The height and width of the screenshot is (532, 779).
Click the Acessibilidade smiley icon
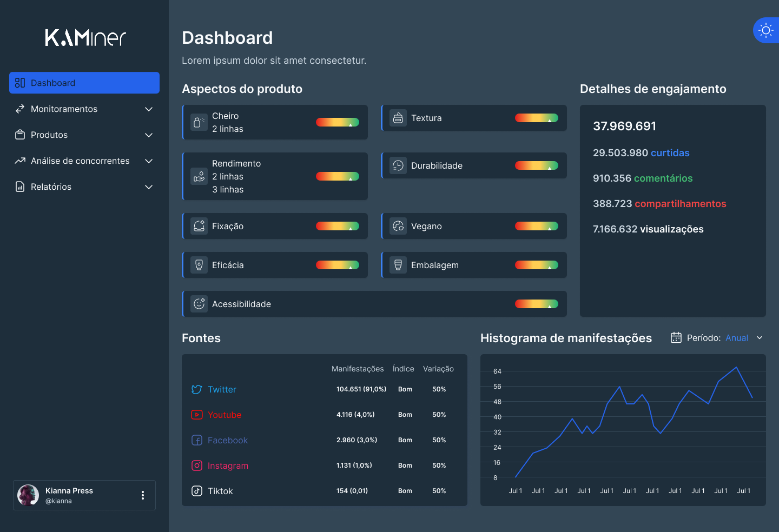(199, 304)
